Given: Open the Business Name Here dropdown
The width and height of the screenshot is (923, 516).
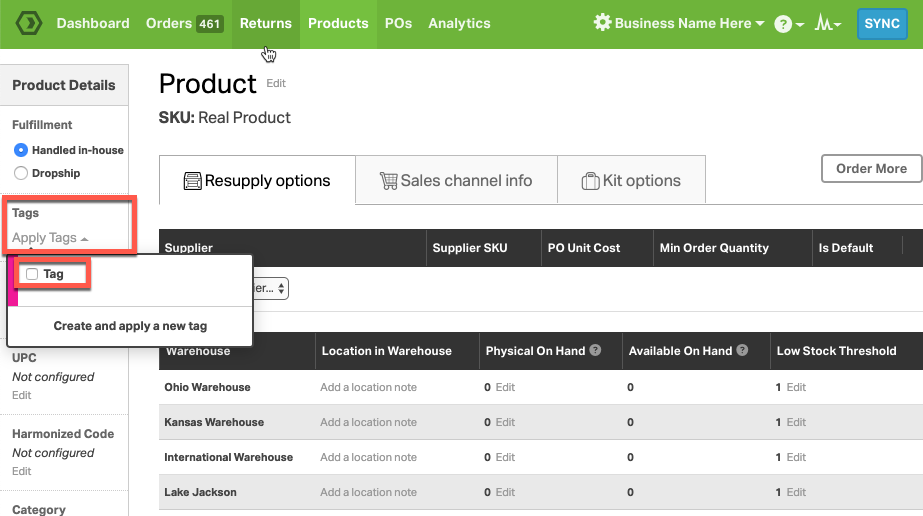Looking at the screenshot, I should coord(689,24).
